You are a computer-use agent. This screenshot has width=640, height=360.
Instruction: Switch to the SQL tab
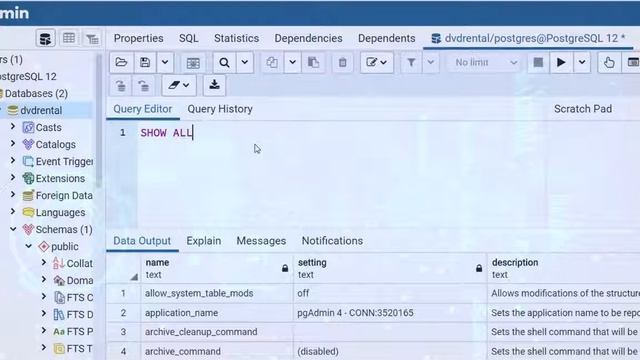pyautogui.click(x=189, y=38)
